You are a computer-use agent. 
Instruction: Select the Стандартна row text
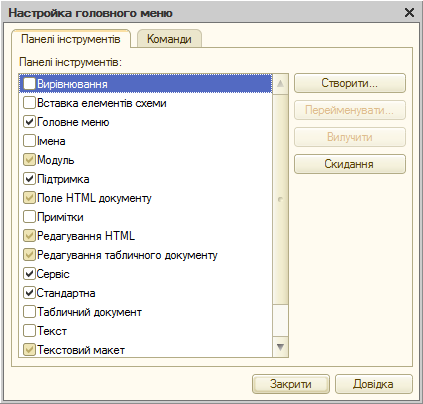[66, 293]
